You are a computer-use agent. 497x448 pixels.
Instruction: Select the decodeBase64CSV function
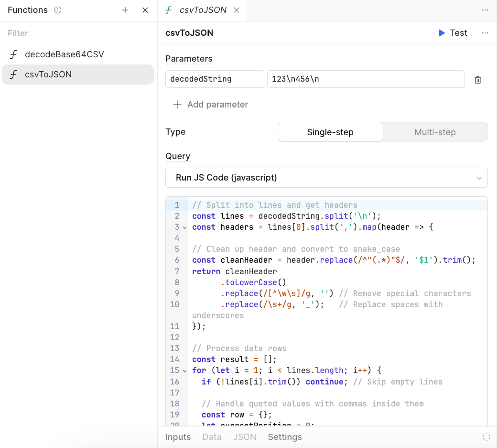pyautogui.click(x=78, y=54)
